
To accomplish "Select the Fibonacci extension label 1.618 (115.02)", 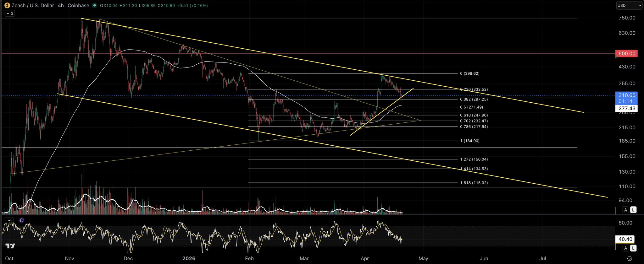I will click(x=474, y=183).
